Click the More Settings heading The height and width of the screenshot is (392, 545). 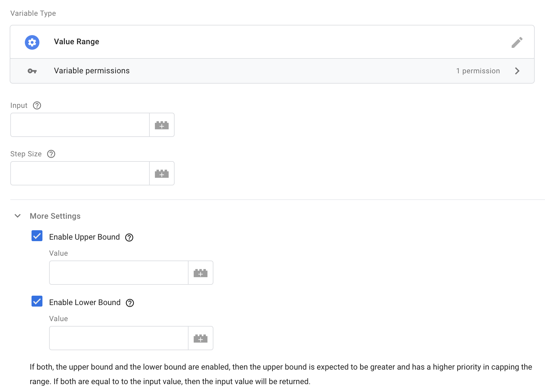point(55,216)
